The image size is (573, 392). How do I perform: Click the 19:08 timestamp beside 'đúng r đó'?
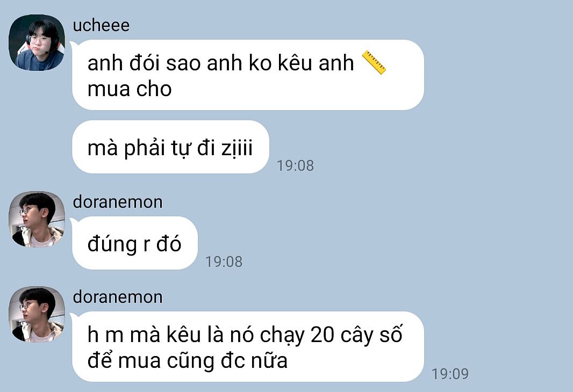[x=224, y=262]
